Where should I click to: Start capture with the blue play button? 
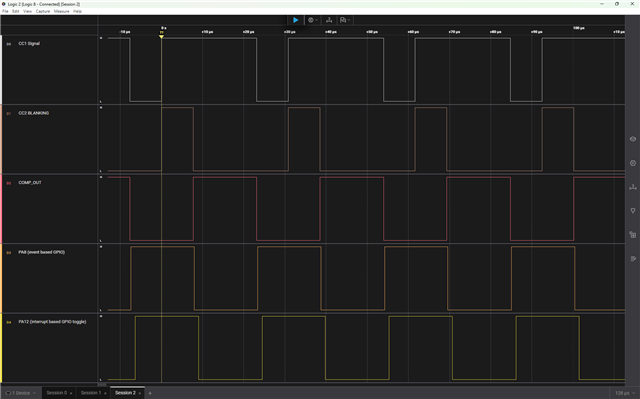tap(296, 20)
